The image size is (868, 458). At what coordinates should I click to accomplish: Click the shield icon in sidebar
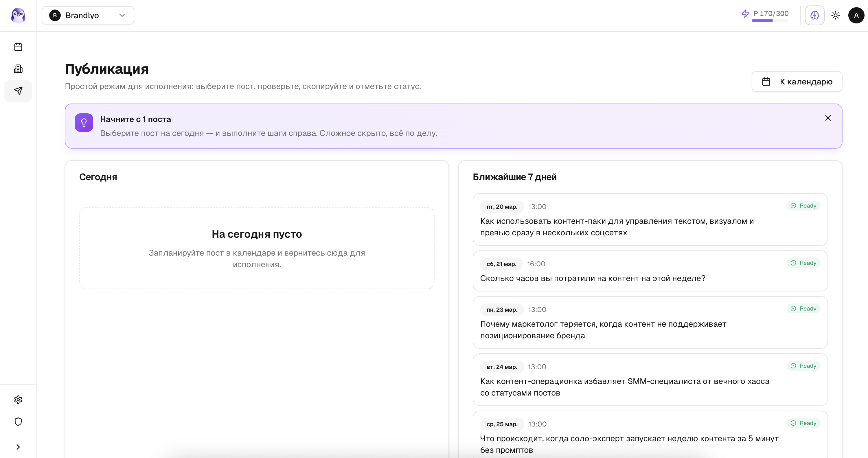pyautogui.click(x=18, y=422)
